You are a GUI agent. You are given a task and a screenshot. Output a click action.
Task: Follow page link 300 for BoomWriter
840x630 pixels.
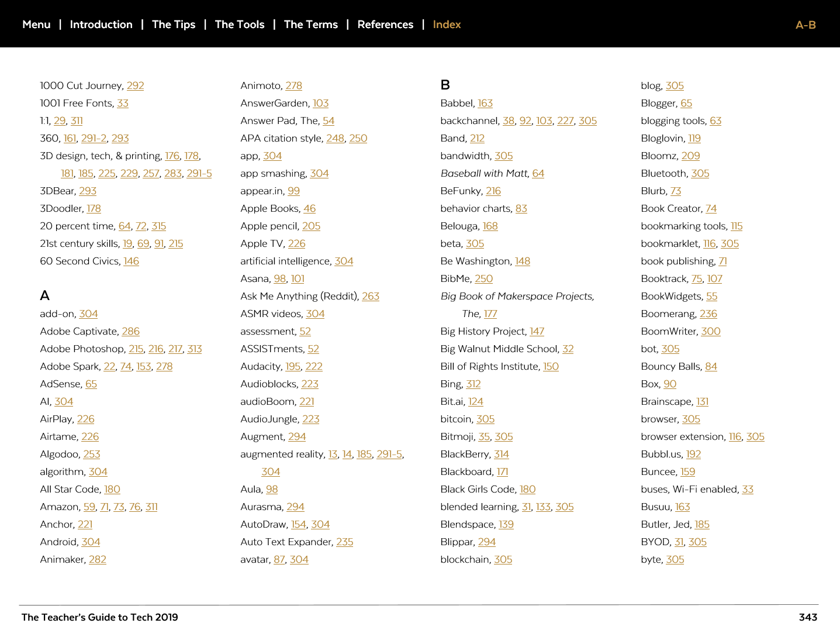pos(711,331)
